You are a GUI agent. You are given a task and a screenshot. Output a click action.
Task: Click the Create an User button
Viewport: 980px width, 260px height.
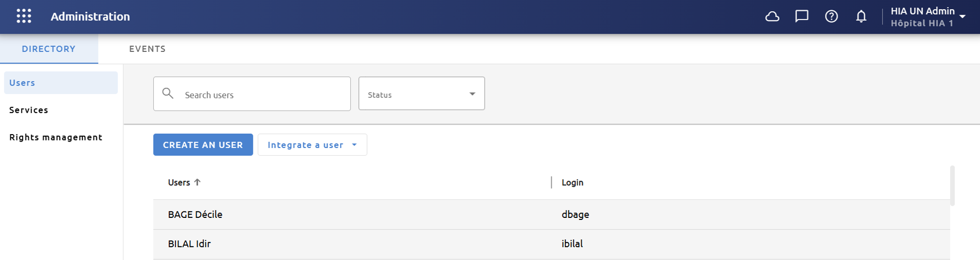tap(203, 145)
